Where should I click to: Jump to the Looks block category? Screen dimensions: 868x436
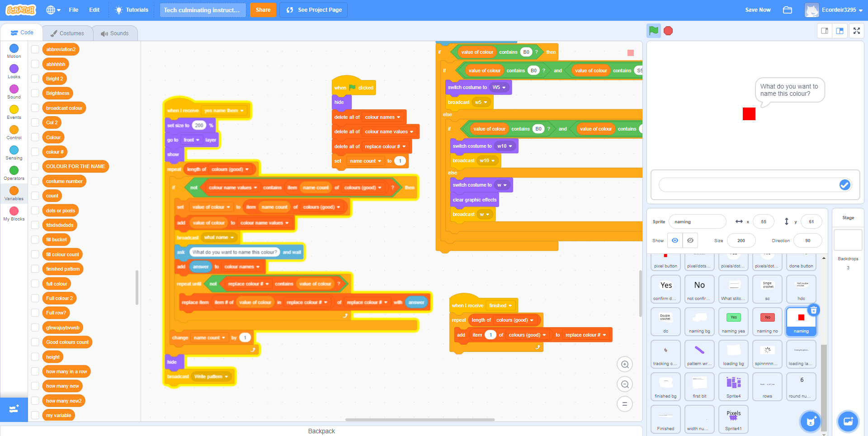[x=14, y=71]
